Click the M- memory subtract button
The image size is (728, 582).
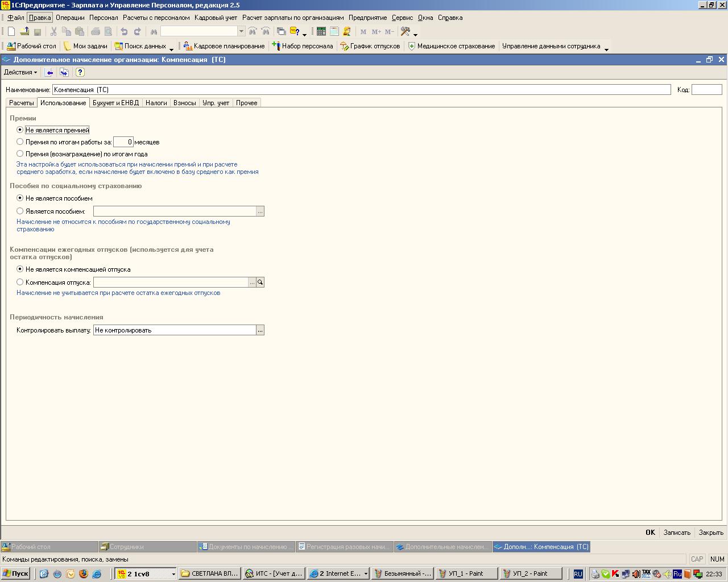point(390,32)
